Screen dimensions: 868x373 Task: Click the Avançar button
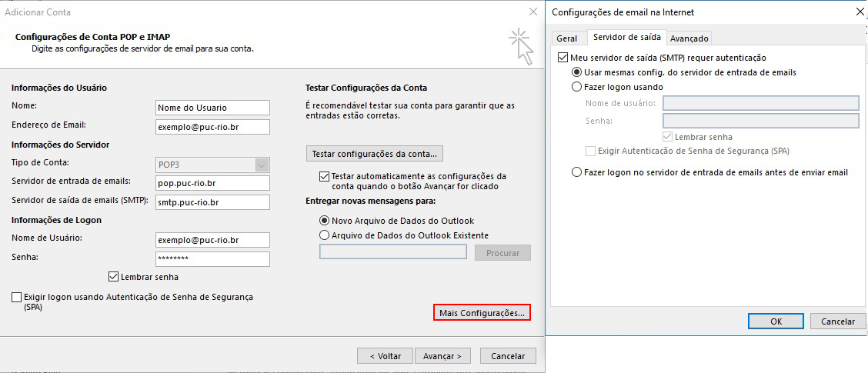[x=442, y=356]
